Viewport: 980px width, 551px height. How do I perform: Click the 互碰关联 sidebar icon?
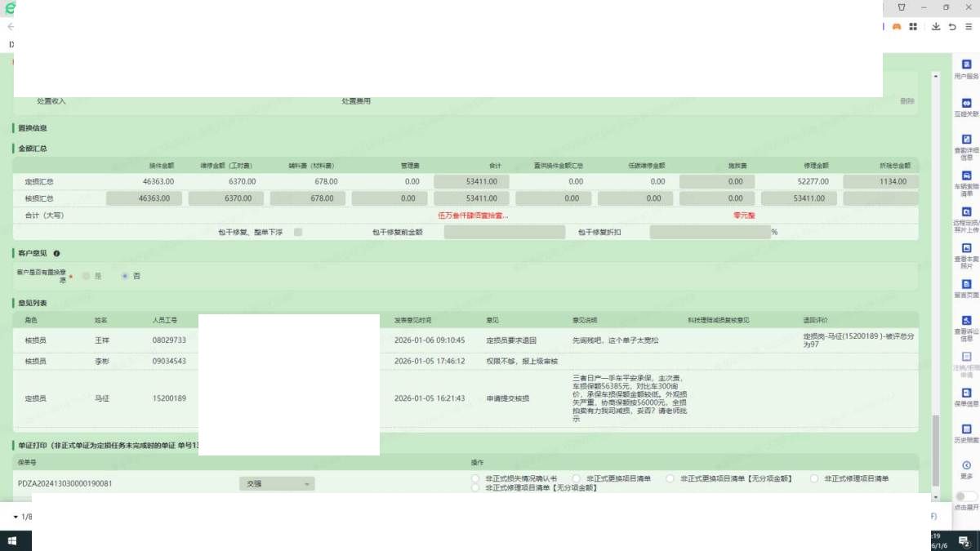966,104
